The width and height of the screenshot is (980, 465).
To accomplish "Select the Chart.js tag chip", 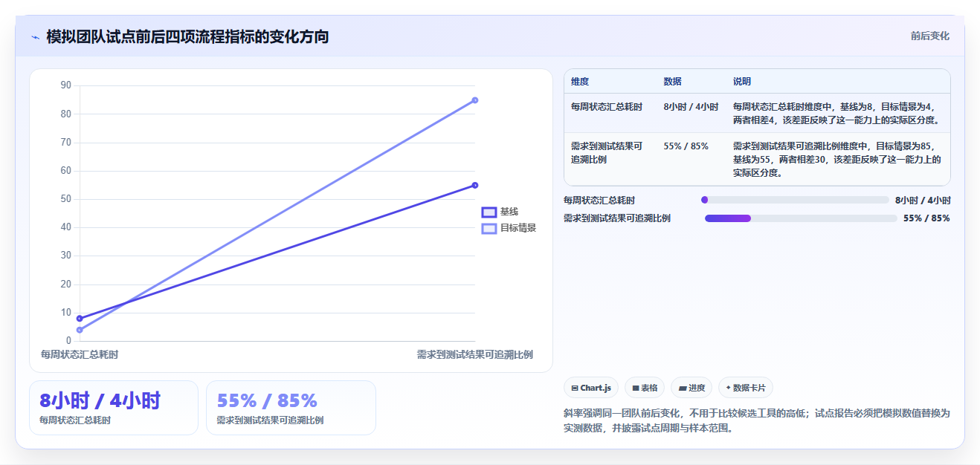I will [591, 388].
